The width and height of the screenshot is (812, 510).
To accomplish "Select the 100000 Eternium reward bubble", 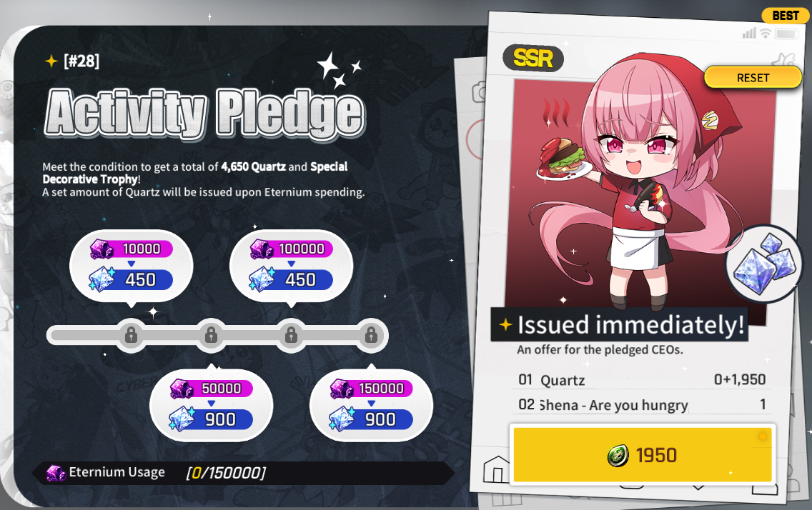I will click(291, 266).
